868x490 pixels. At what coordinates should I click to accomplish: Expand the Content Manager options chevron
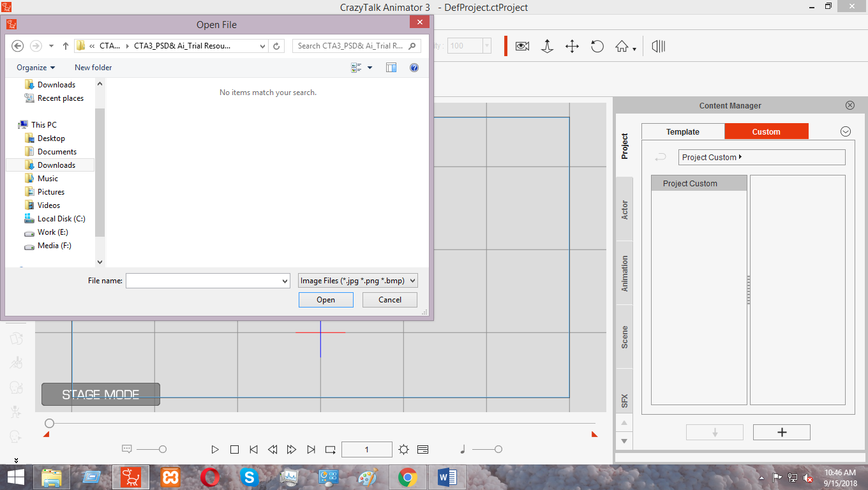click(846, 131)
